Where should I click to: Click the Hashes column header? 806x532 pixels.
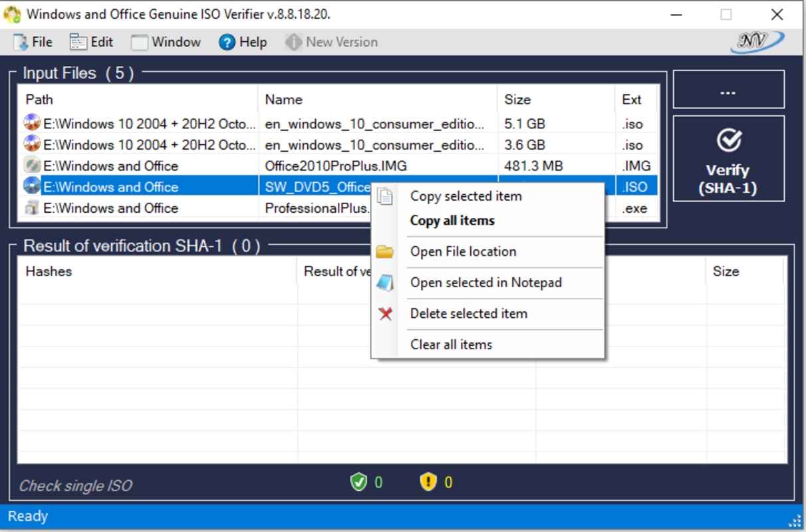click(x=158, y=271)
